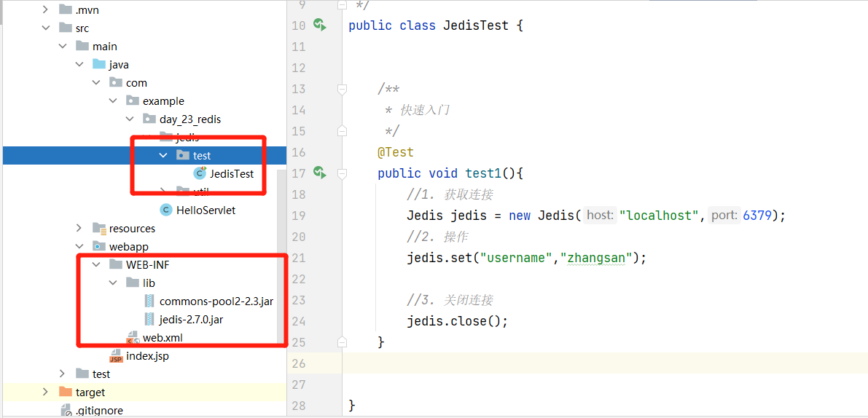The height and width of the screenshot is (418, 868).
Task: Click the resources folder icon
Action: pyautogui.click(x=99, y=228)
